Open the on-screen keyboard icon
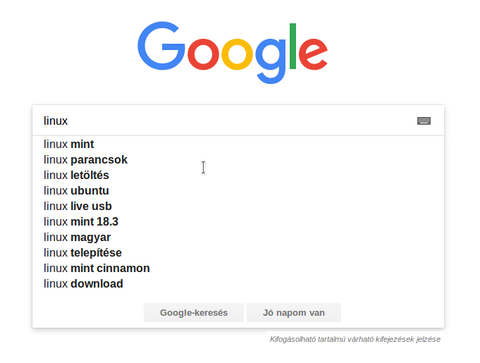480x363 pixels. click(x=424, y=121)
